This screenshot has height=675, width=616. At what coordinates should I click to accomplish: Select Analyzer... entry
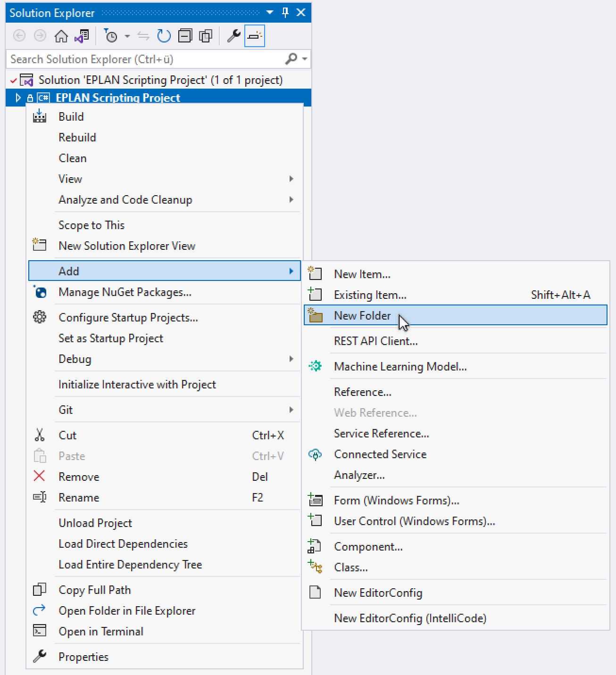coord(456,475)
